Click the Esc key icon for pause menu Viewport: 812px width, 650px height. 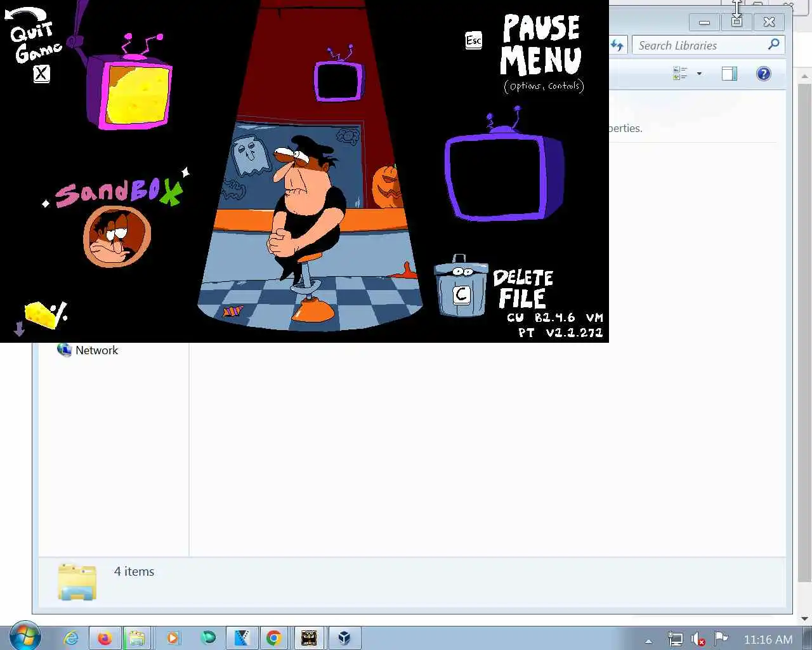(473, 41)
